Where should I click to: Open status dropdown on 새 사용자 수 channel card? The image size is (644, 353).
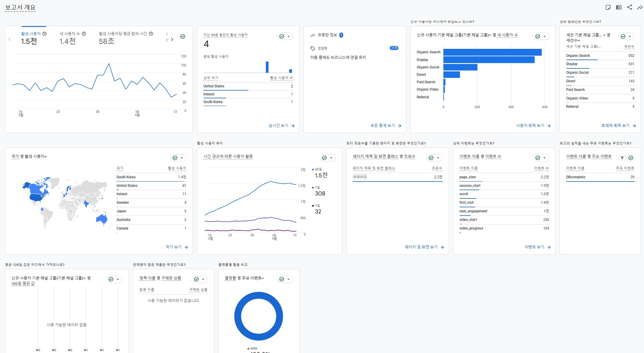click(x=545, y=37)
